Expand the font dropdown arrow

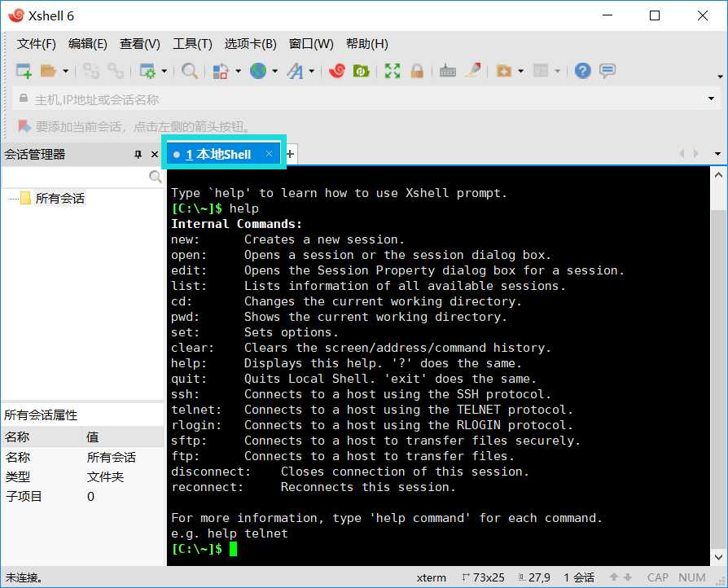pos(312,71)
